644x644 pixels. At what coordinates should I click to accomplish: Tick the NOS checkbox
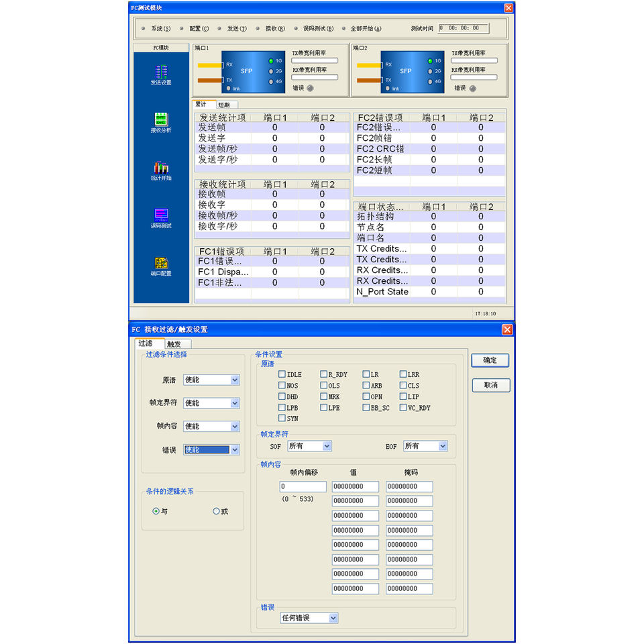pyautogui.click(x=282, y=385)
